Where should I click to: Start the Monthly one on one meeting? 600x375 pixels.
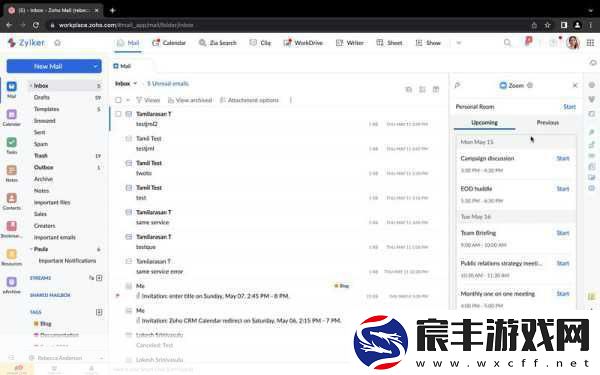point(563,294)
